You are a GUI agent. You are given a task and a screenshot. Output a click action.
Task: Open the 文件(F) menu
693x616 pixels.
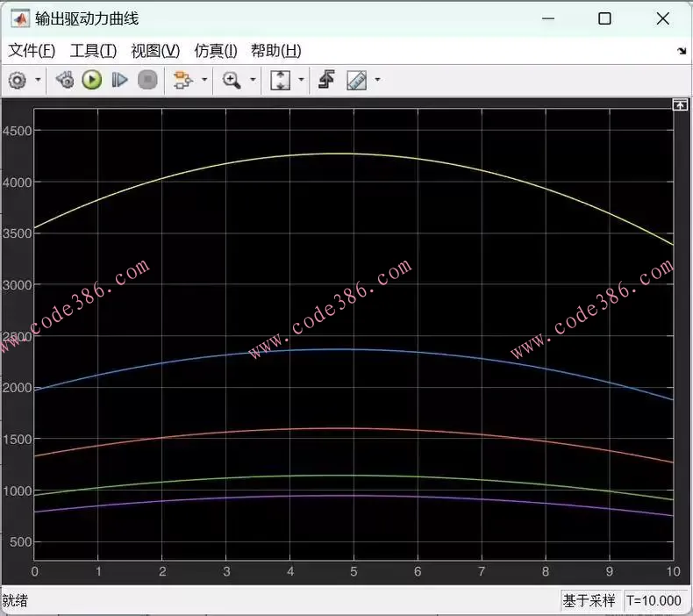(x=32, y=51)
